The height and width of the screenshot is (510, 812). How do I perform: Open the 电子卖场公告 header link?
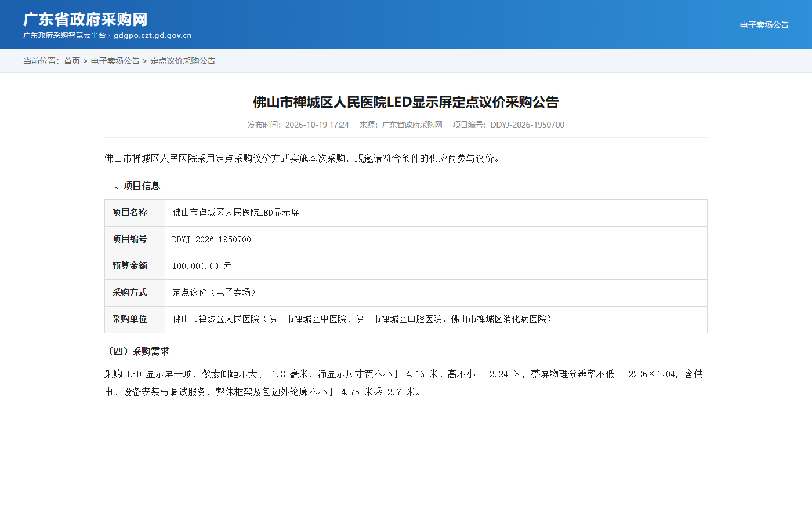pyautogui.click(x=764, y=25)
